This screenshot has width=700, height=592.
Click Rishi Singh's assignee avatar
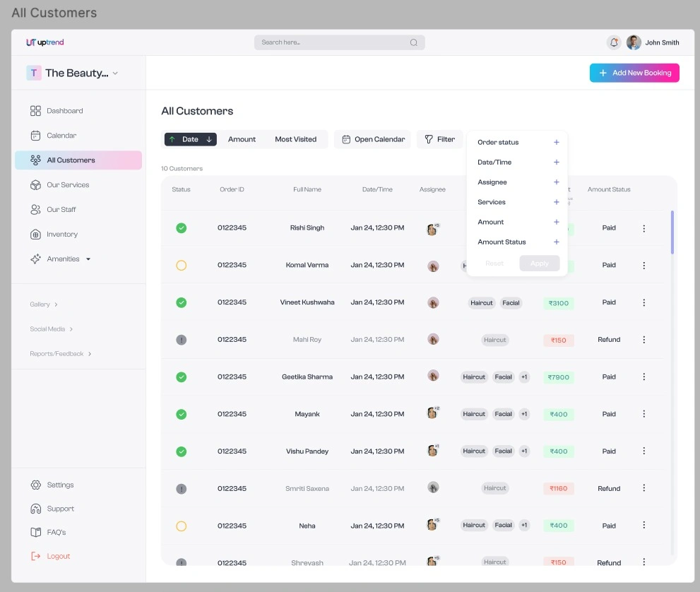[x=432, y=229]
